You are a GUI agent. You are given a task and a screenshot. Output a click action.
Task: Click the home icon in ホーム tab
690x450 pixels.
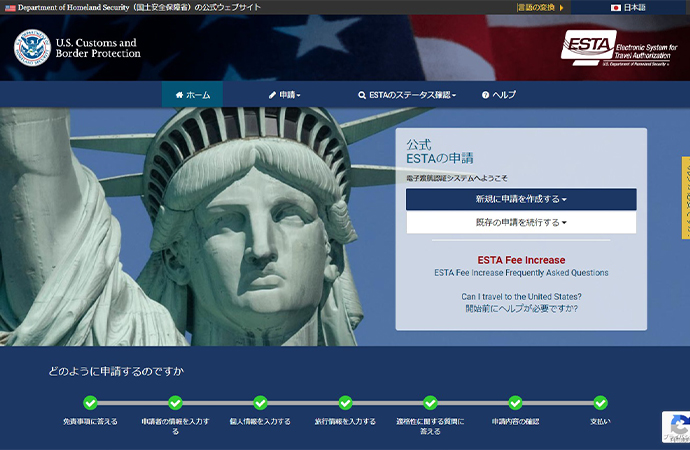(179, 95)
